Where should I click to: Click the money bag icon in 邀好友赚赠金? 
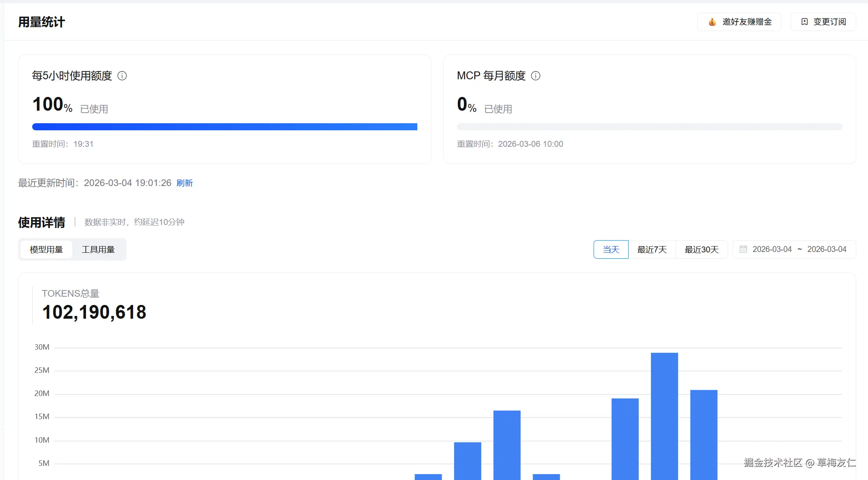712,22
